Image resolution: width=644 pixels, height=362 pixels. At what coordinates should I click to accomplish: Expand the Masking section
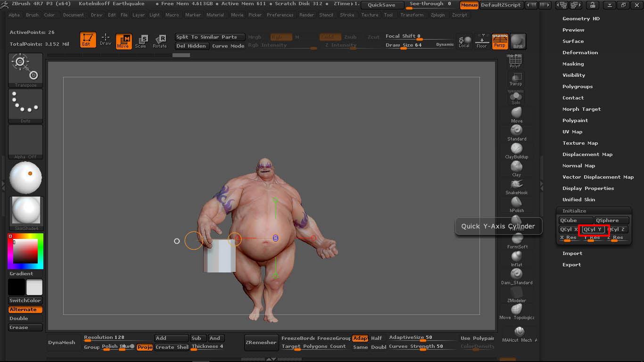pos(574,64)
